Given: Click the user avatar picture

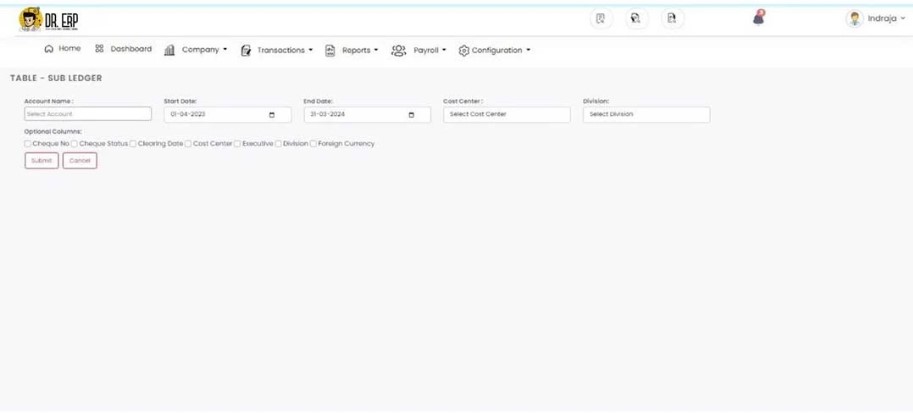Looking at the screenshot, I should tap(854, 19).
